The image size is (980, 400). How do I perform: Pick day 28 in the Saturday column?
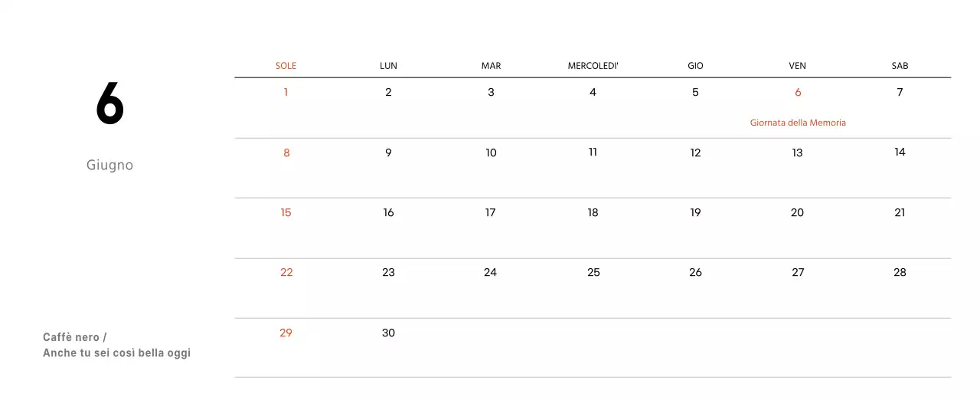pyautogui.click(x=900, y=272)
